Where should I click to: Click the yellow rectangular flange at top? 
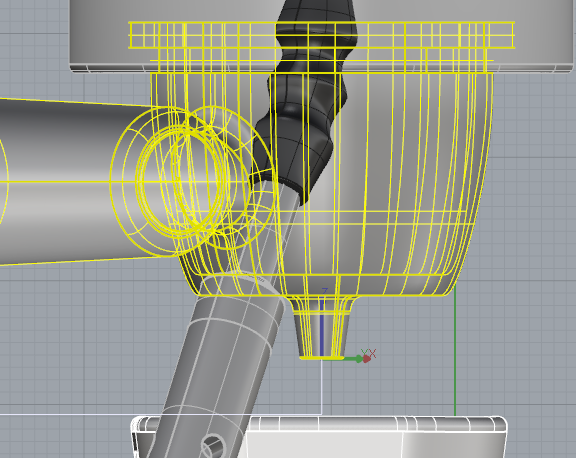coord(321,35)
